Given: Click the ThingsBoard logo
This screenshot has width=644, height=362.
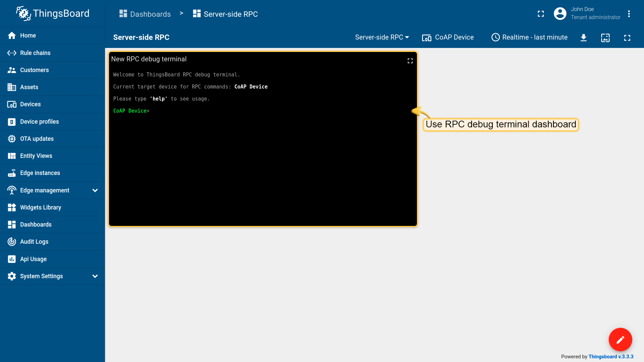Looking at the screenshot, I should 53,13.
